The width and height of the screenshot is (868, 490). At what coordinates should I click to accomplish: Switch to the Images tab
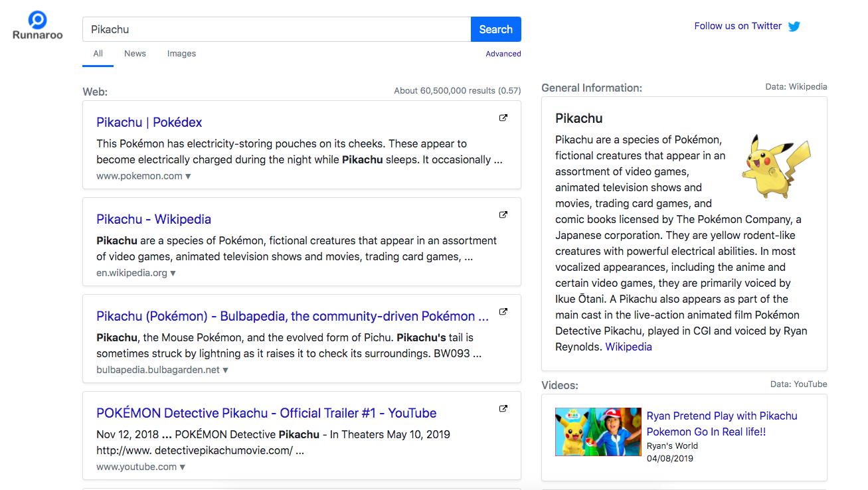(x=181, y=54)
